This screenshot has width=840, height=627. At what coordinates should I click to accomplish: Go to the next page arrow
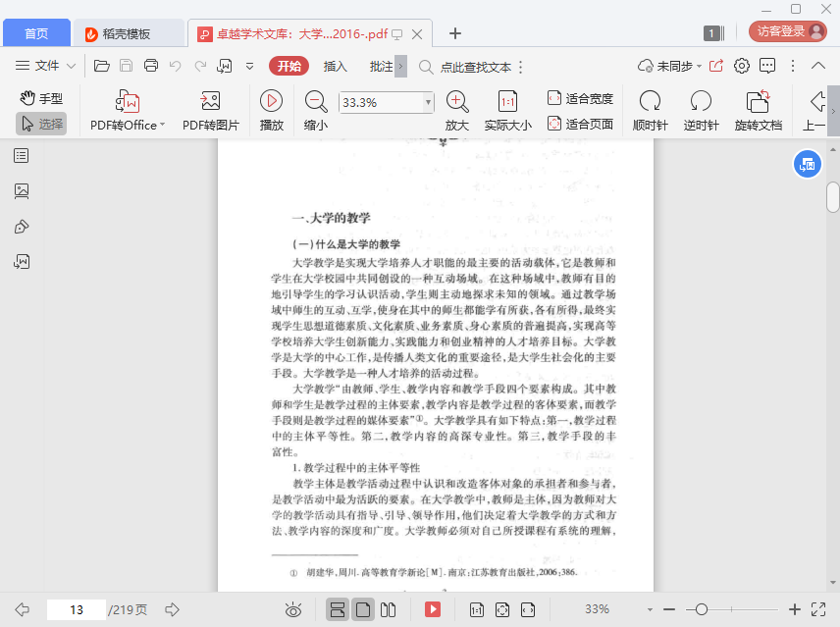pos(172,609)
